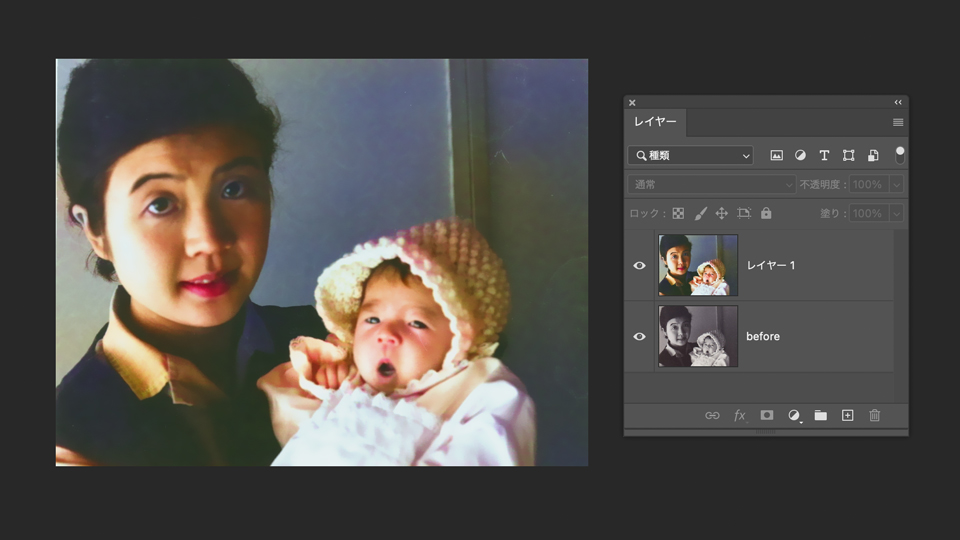
Task: Select レイヤー 1 layer thumbnail
Action: point(698,265)
